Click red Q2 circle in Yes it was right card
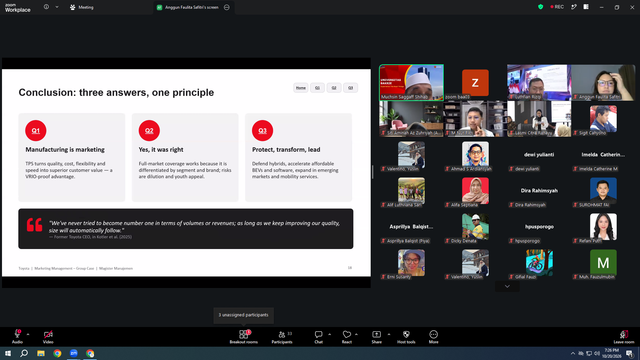 point(149,131)
